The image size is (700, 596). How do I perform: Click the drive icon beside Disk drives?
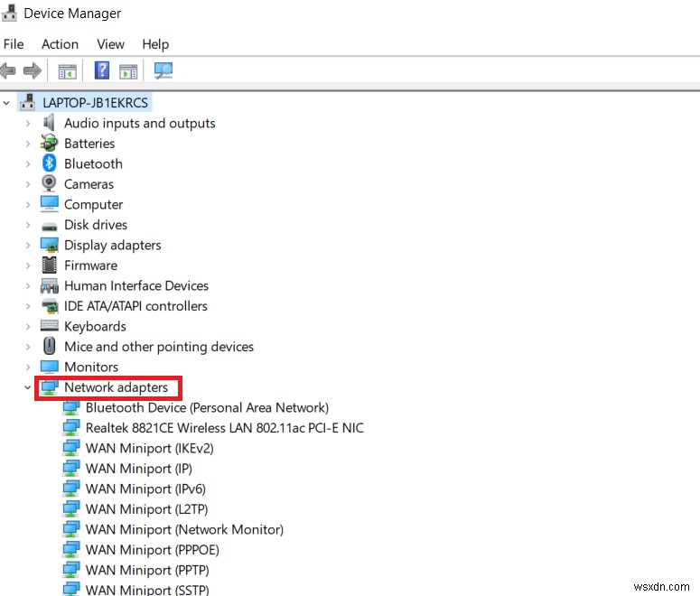pyautogui.click(x=49, y=227)
